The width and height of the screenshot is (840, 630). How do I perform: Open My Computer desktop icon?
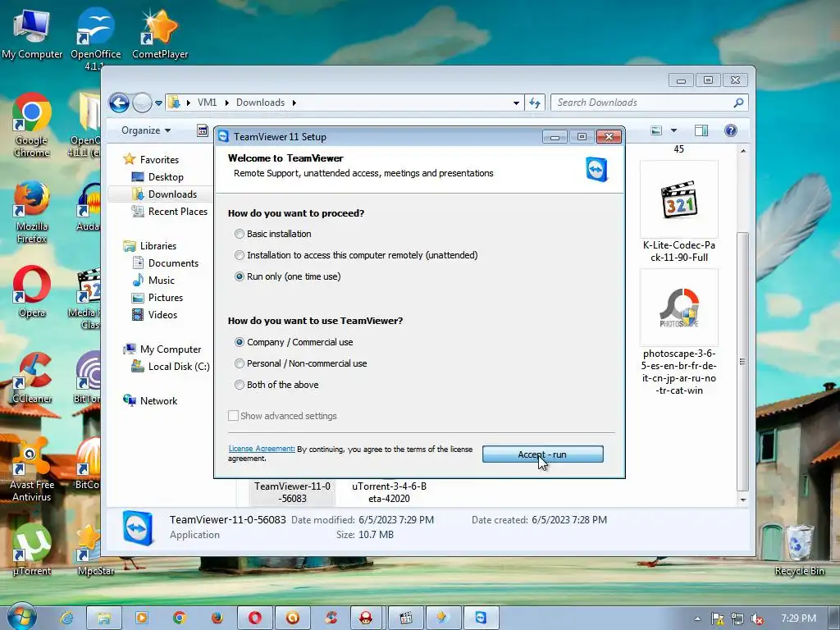[32, 33]
